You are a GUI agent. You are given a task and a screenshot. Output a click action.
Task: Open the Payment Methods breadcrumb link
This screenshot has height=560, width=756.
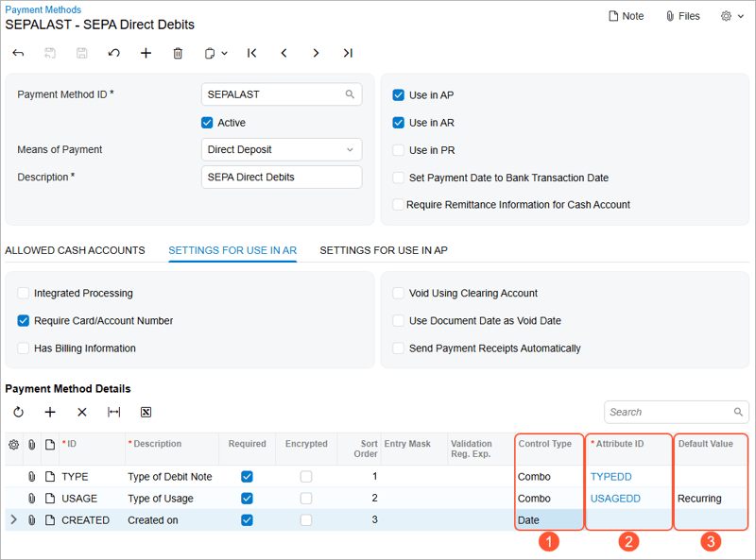coord(43,9)
